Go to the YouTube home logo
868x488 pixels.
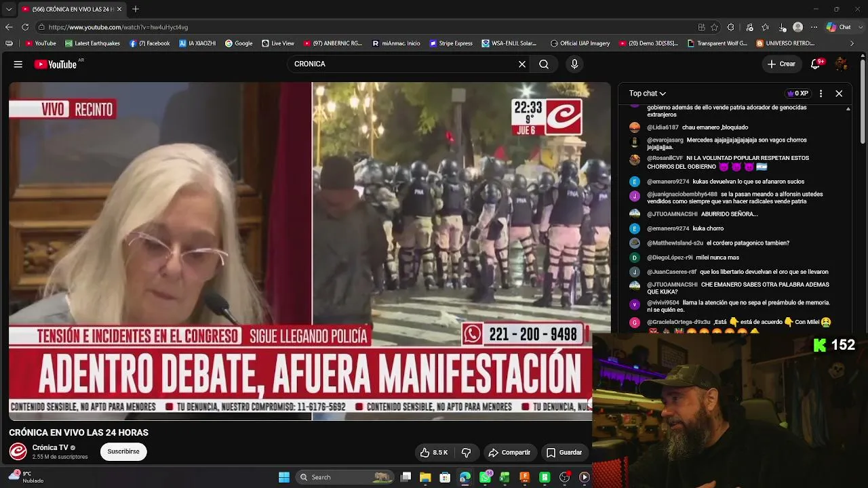pos(56,64)
